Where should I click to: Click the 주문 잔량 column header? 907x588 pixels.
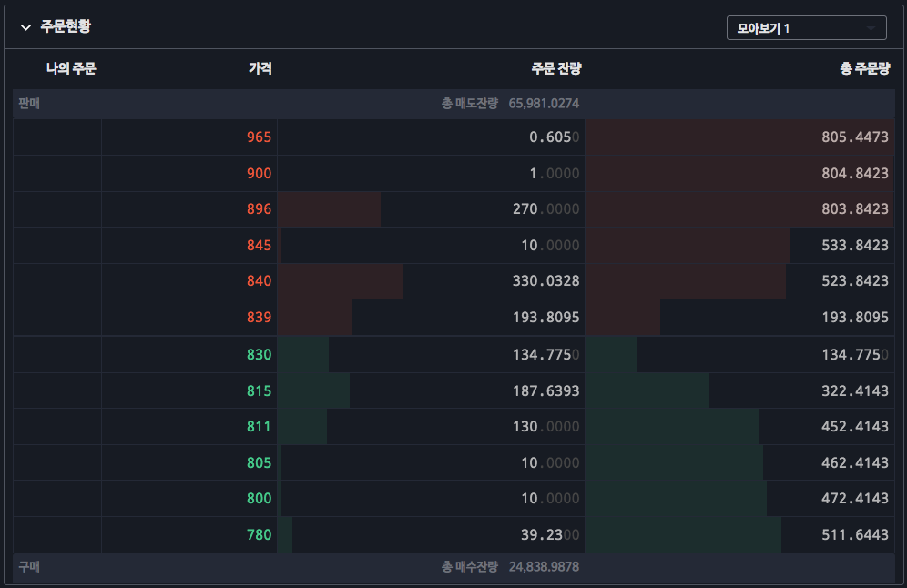555,68
